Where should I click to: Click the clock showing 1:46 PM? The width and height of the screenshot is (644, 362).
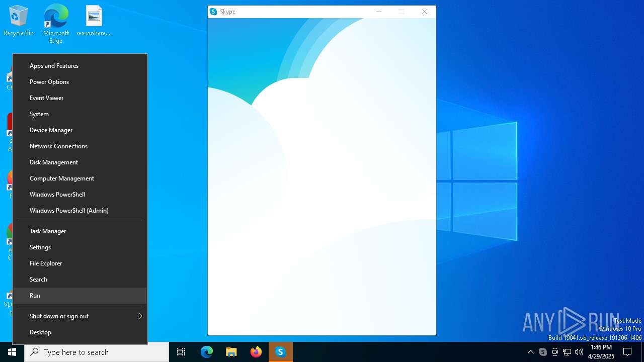coord(601,352)
